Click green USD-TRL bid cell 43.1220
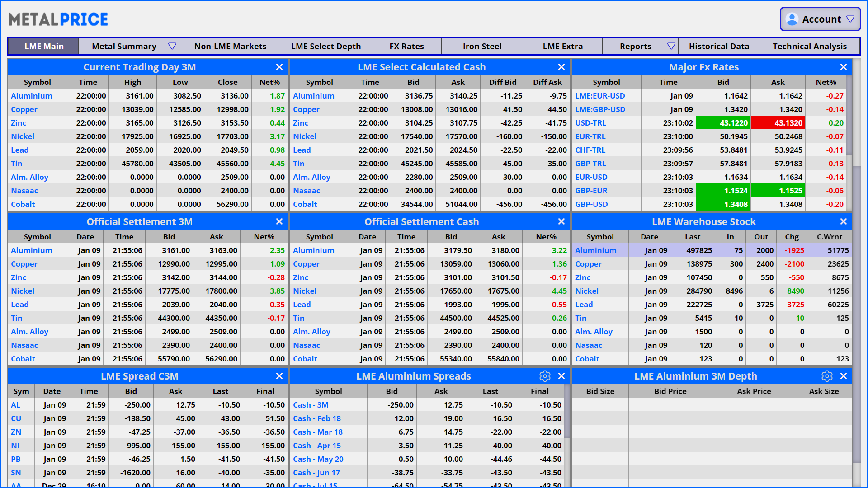Image resolution: width=868 pixels, height=488 pixels. tap(723, 123)
